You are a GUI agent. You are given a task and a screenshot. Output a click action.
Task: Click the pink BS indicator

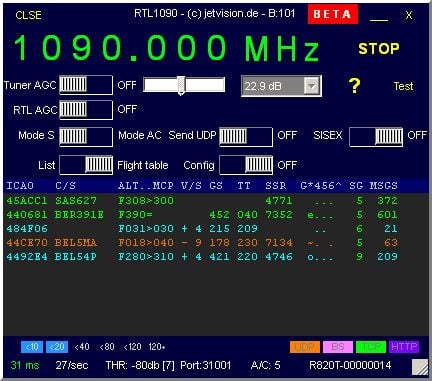[x=338, y=347]
